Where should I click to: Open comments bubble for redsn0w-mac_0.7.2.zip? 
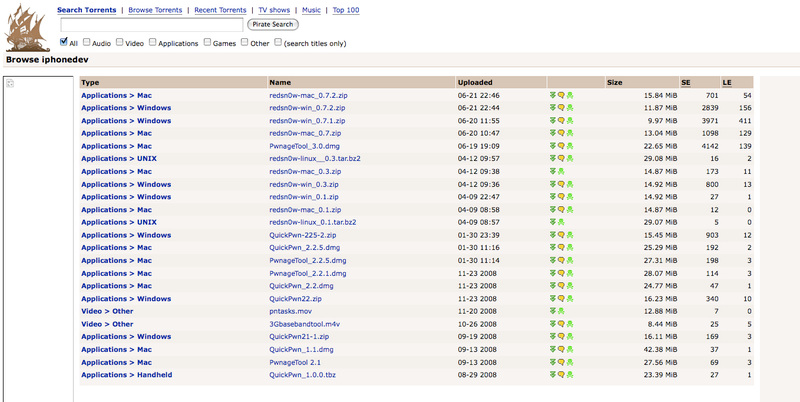(561, 95)
